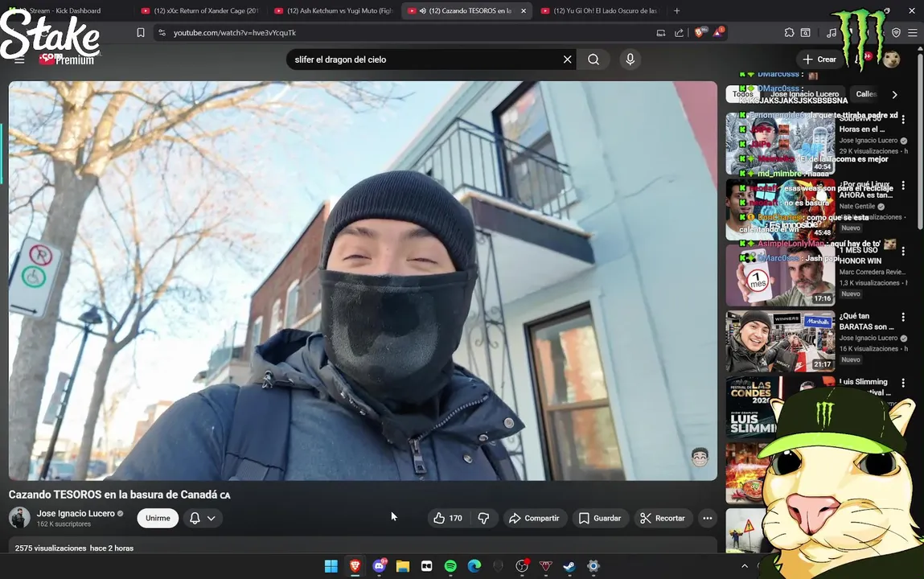Share this page using the address bar share icon

click(x=679, y=33)
